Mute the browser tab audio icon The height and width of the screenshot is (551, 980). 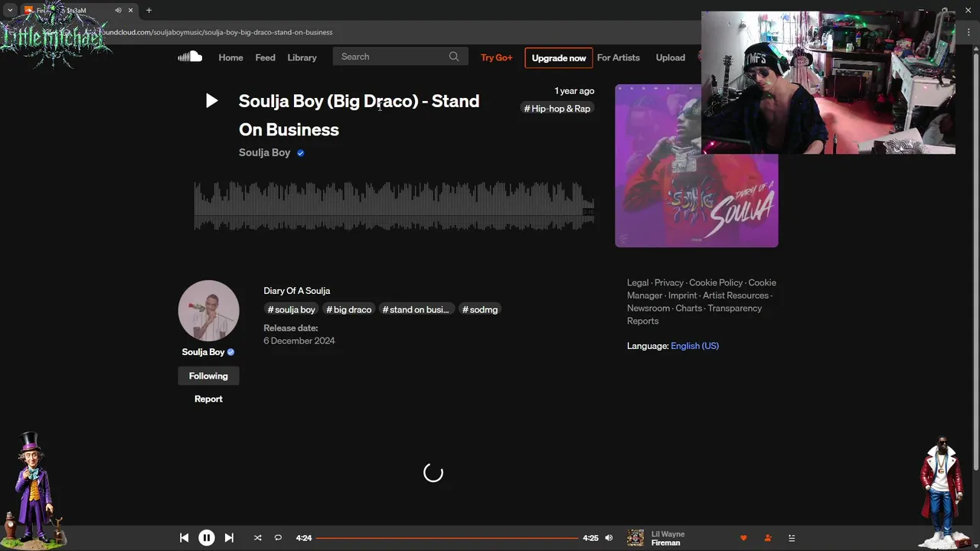pyautogui.click(x=118, y=10)
